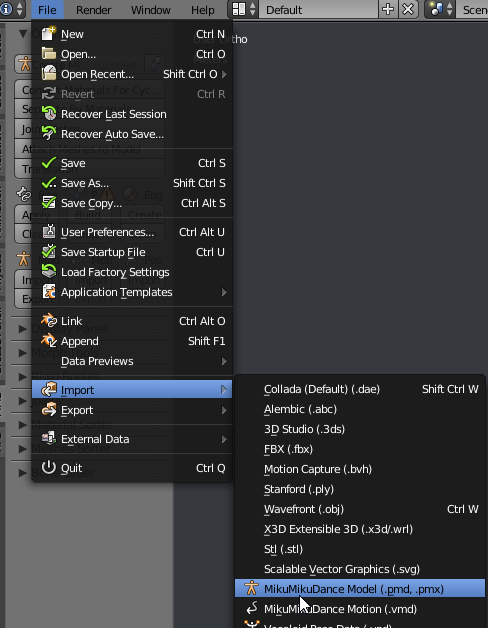Click the Recover Last Session icon
This screenshot has width=488, height=628.
tap(48, 114)
